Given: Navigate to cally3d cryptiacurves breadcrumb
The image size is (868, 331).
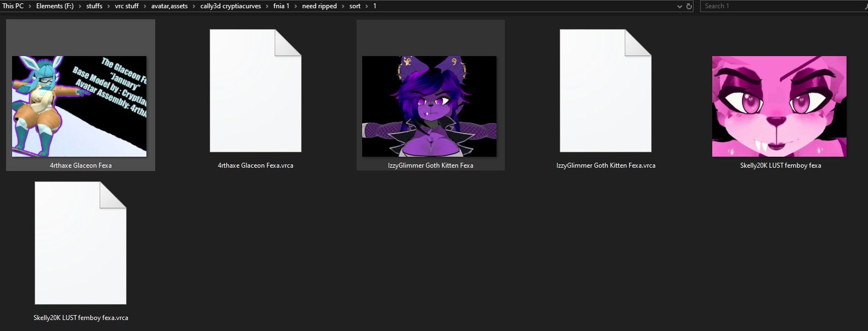Looking at the screenshot, I should [231, 6].
